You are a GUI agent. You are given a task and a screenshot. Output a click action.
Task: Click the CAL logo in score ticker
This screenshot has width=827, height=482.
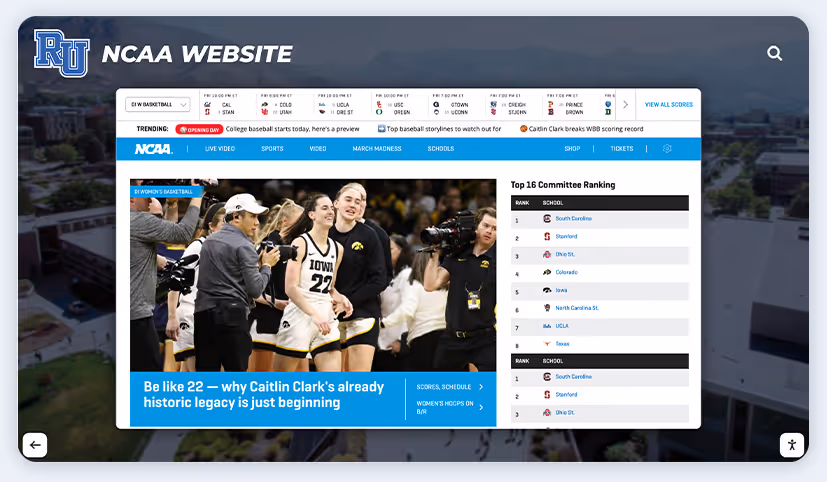click(207, 105)
